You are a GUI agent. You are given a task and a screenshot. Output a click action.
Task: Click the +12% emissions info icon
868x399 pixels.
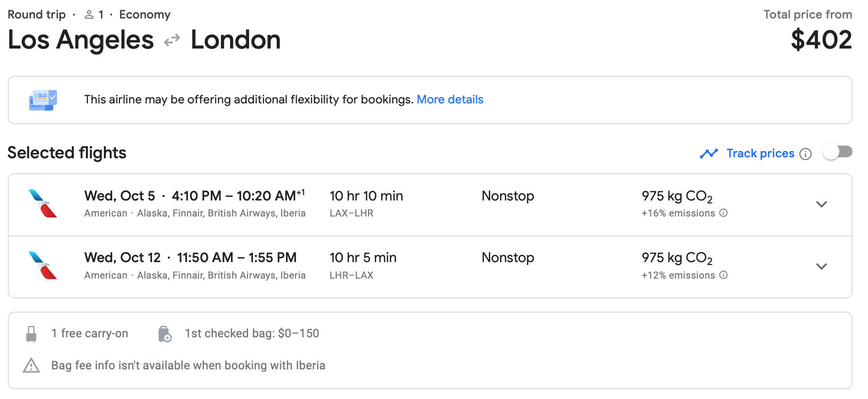point(723,275)
